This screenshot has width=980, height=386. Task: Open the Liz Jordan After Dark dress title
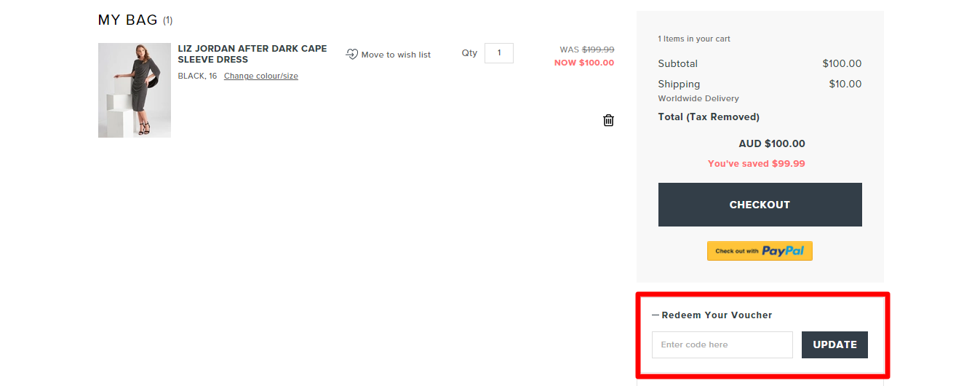click(252, 54)
